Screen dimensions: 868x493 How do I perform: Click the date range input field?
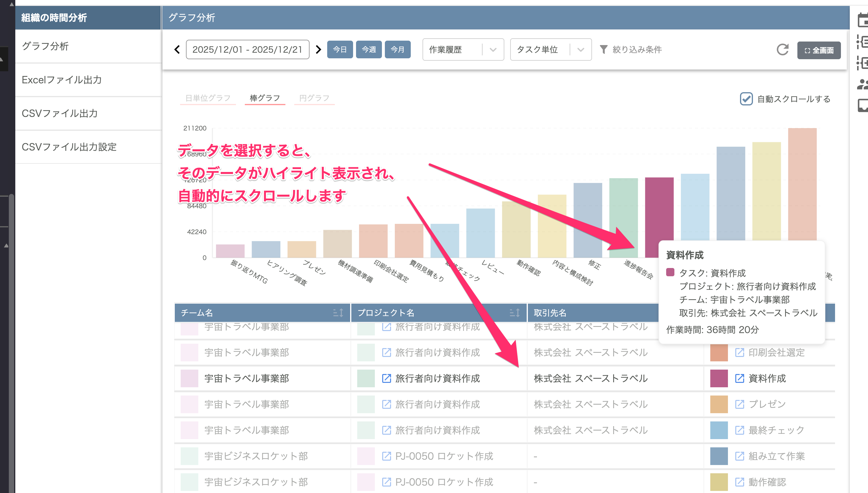tap(247, 50)
